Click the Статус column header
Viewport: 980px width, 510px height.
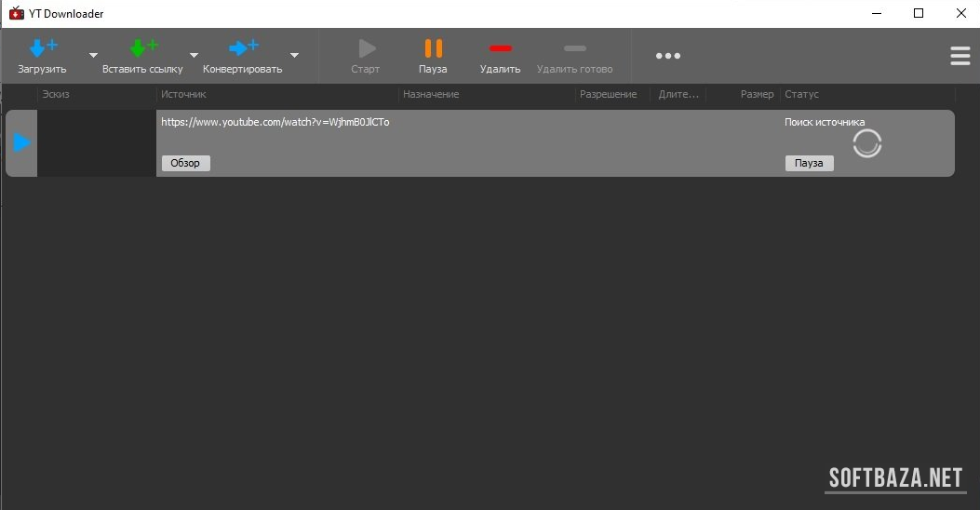tap(801, 94)
